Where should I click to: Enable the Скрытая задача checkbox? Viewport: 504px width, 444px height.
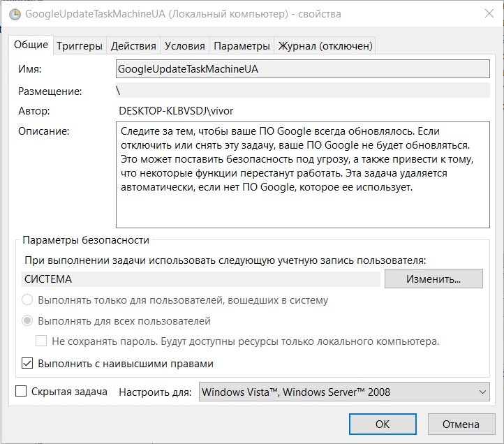[21, 392]
